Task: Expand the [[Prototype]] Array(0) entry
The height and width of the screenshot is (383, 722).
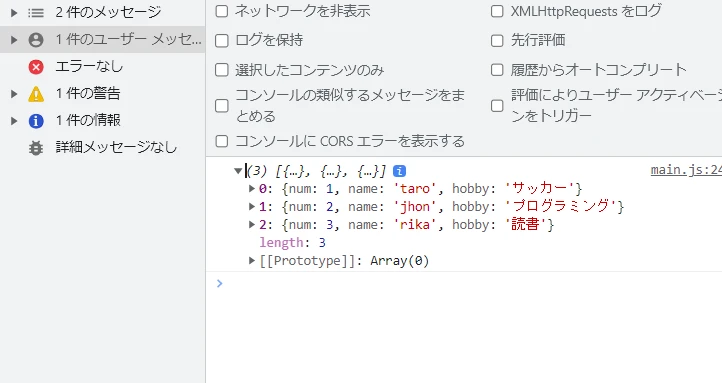Action: coord(251,261)
